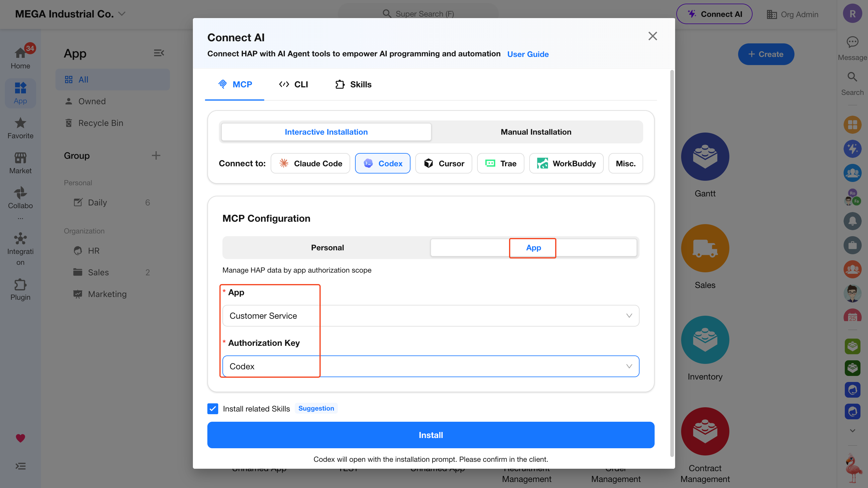This screenshot has height=488, width=868.
Task: Select Trae as connect target
Action: tap(500, 163)
